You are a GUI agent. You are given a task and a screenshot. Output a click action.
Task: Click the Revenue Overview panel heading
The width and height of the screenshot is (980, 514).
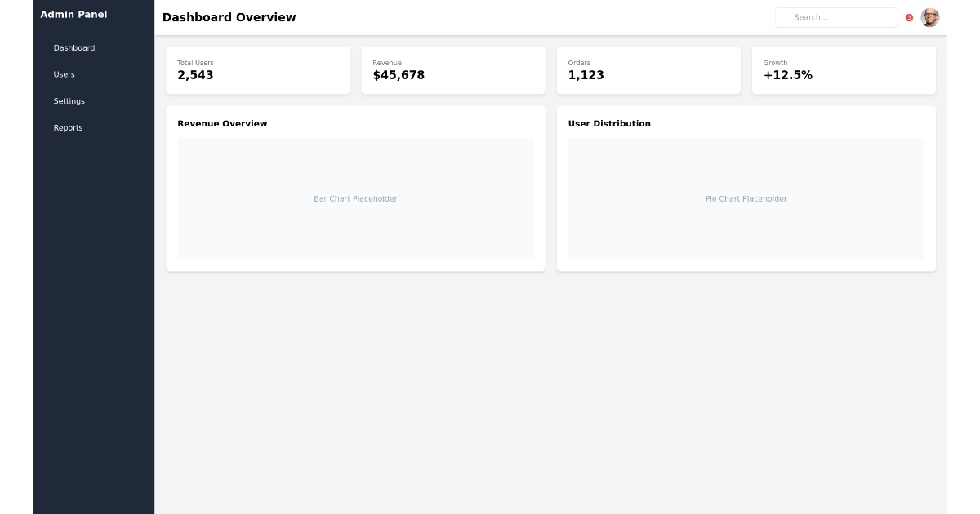pyautogui.click(x=222, y=123)
